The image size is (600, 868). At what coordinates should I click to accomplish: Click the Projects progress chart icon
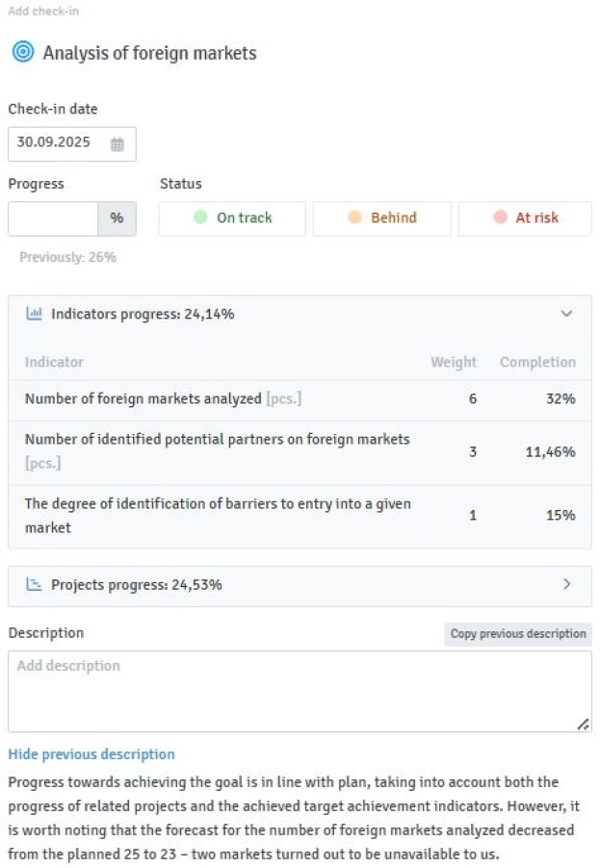[34, 584]
